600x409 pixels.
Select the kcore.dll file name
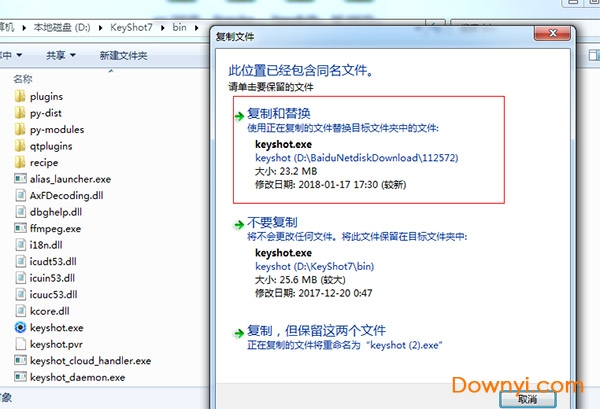point(50,311)
